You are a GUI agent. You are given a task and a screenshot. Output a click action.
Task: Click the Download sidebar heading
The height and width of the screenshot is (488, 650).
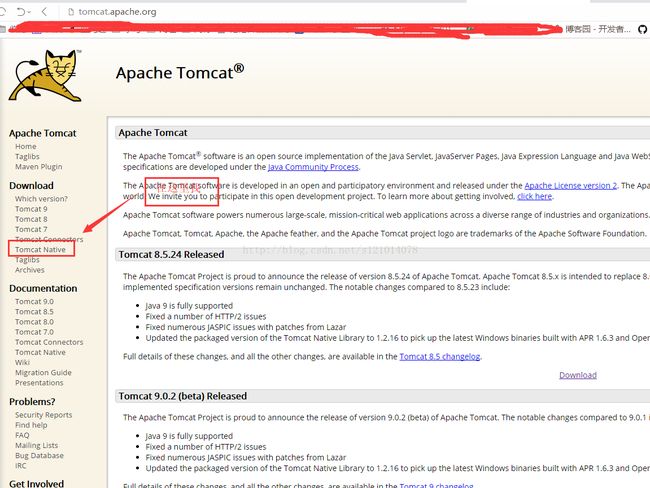point(32,185)
